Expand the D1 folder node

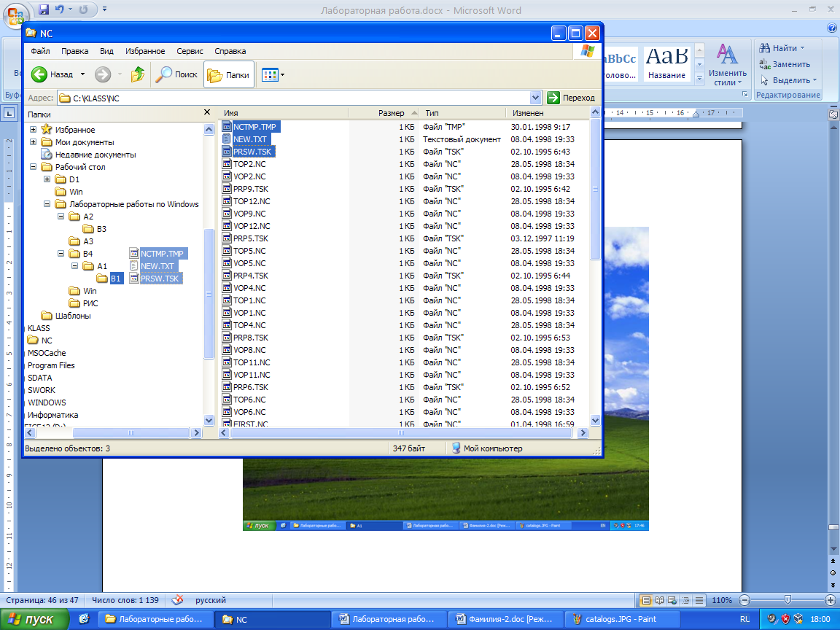click(x=47, y=179)
